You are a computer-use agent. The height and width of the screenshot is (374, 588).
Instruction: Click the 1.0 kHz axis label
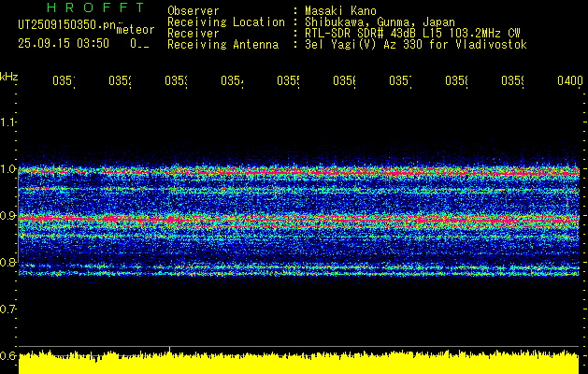point(7,168)
